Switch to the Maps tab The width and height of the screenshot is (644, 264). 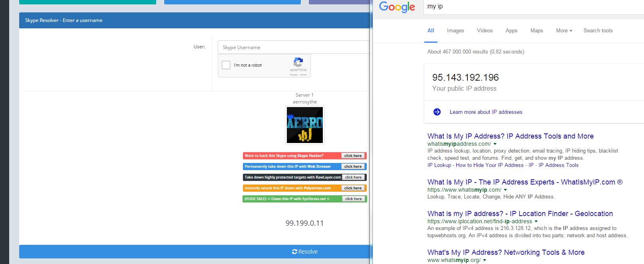(537, 31)
